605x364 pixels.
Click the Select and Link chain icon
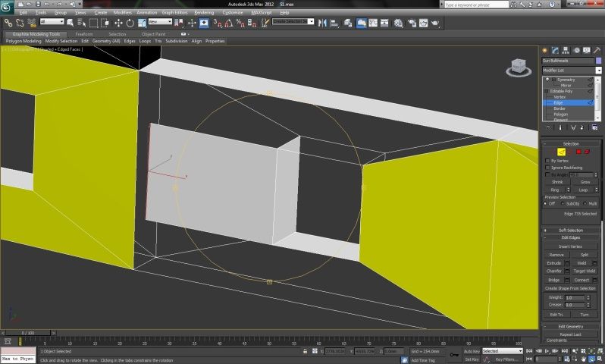(x=8, y=24)
